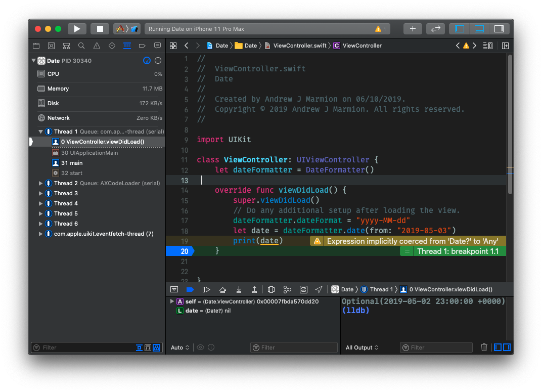Open Debug View Hierarchy tool
The width and height of the screenshot is (542, 392).
(x=271, y=289)
